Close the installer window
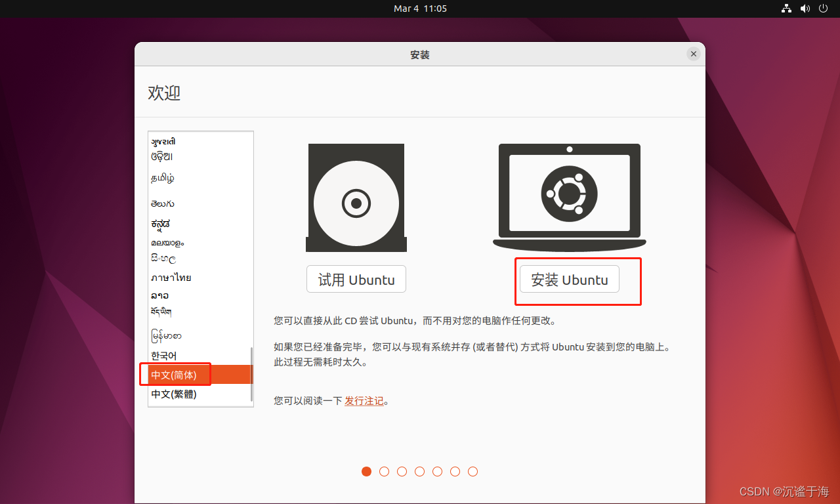Image resolution: width=840 pixels, height=504 pixels. (694, 54)
